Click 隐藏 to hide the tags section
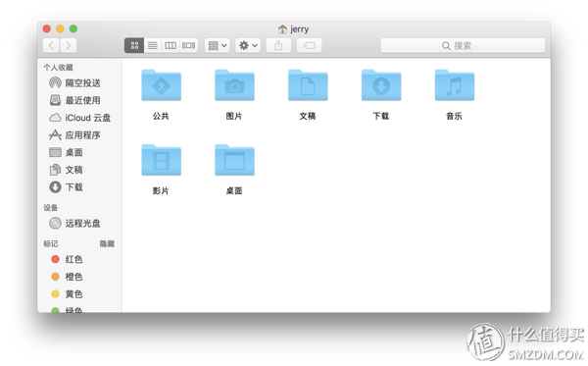The width and height of the screenshot is (588, 366). click(x=107, y=244)
